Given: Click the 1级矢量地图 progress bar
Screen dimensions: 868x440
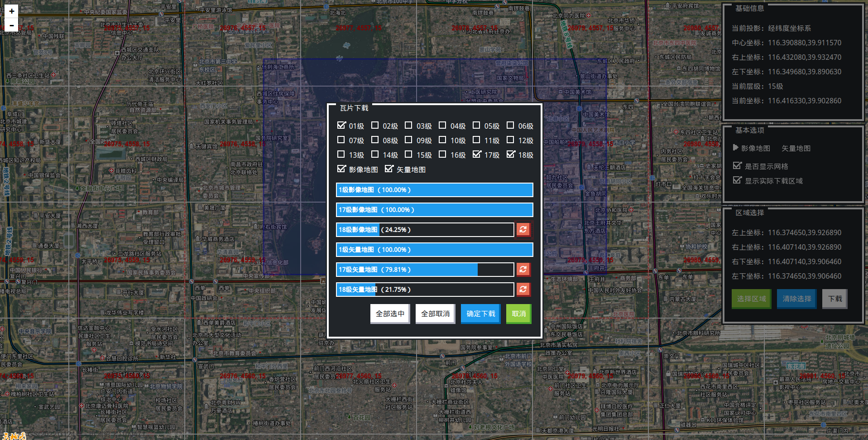Looking at the screenshot, I should tap(435, 250).
